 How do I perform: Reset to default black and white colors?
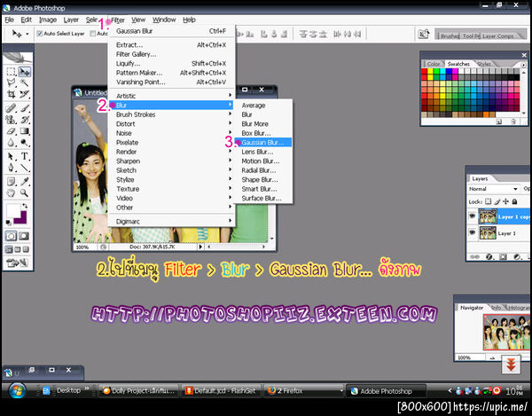pos(8,223)
